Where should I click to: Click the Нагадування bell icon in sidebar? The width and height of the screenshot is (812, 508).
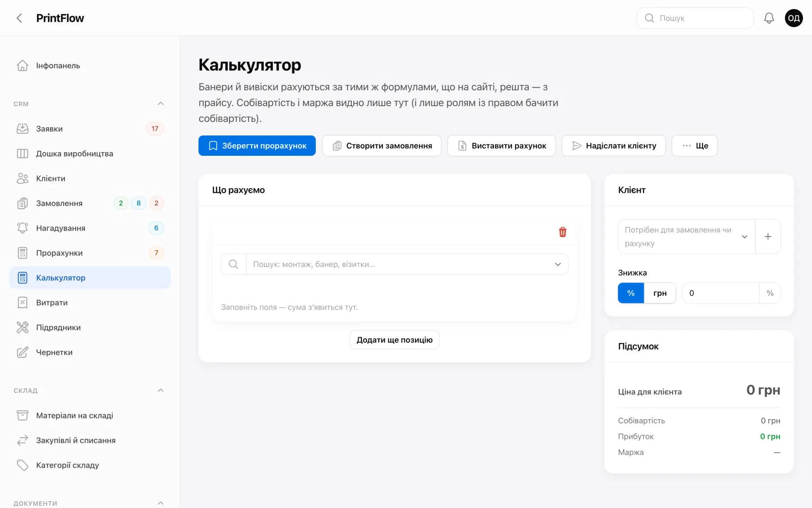23,228
